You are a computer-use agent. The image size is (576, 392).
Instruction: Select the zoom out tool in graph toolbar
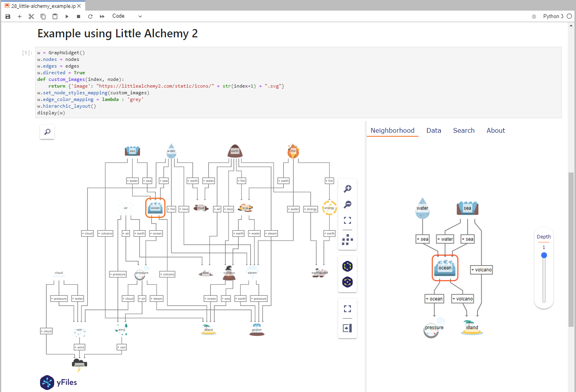tap(347, 204)
